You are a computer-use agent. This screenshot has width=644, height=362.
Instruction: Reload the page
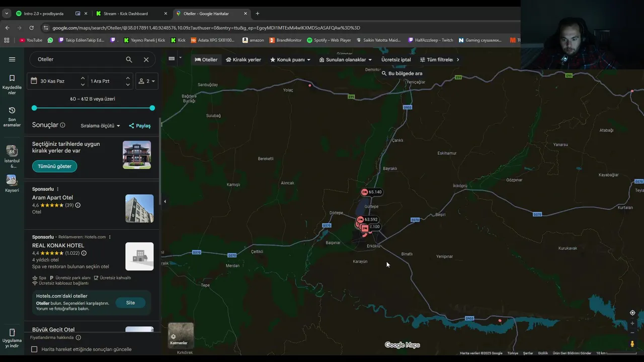tap(31, 28)
